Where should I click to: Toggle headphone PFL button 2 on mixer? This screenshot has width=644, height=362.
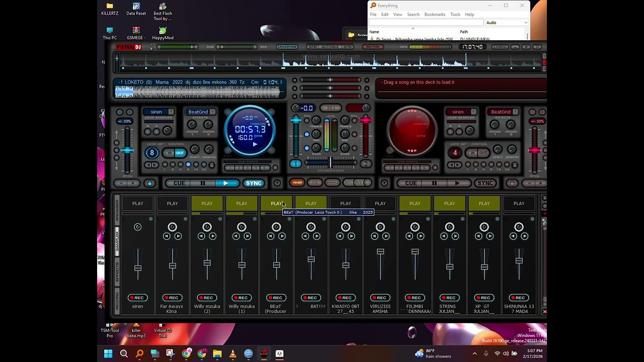point(366,164)
